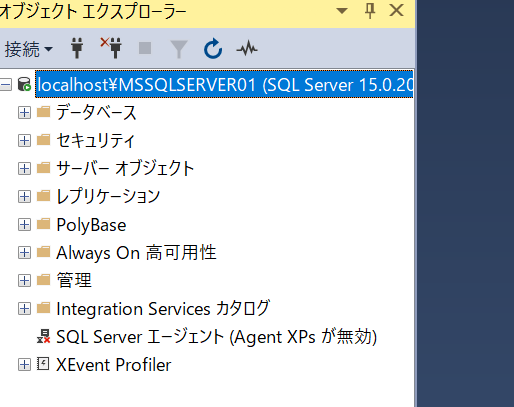Expand the サーバー オブジェクト folder
The height and width of the screenshot is (407, 514).
coord(24,169)
